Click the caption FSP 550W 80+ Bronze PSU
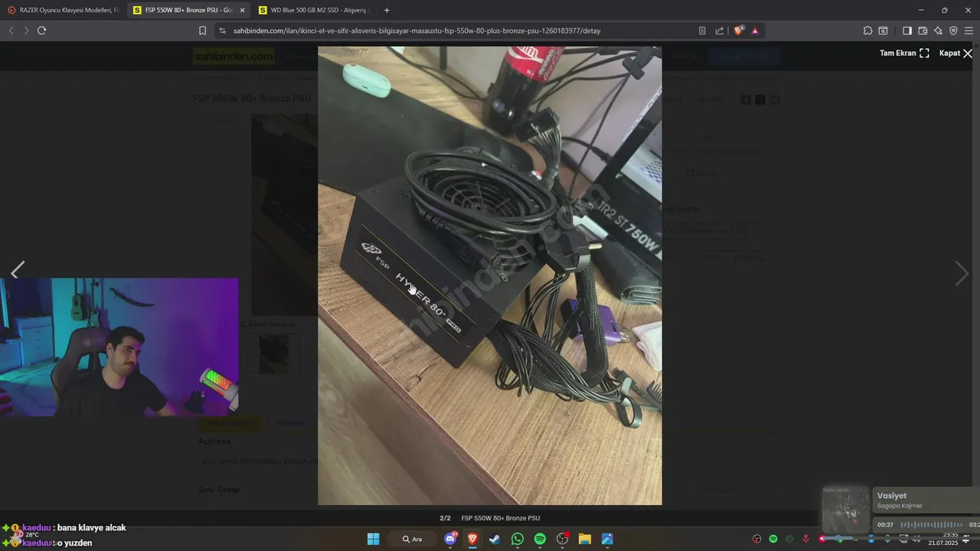The height and width of the screenshot is (551, 980). point(501,518)
